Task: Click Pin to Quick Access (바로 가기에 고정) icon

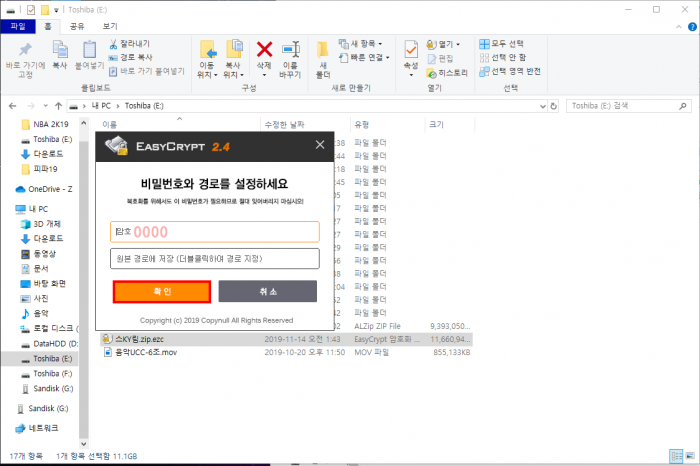Action: (x=25, y=50)
